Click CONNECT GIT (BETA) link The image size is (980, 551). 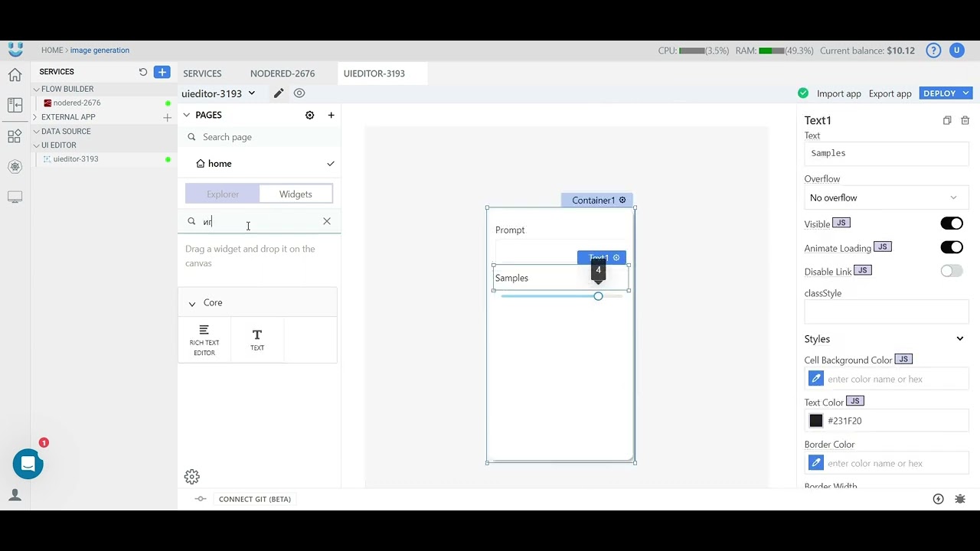(x=255, y=499)
